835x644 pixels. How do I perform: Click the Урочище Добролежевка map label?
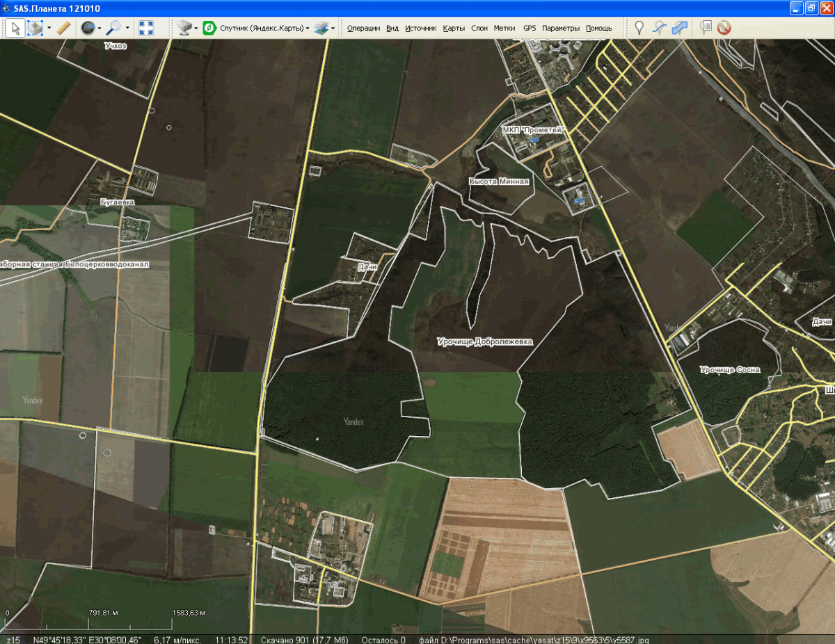click(484, 342)
